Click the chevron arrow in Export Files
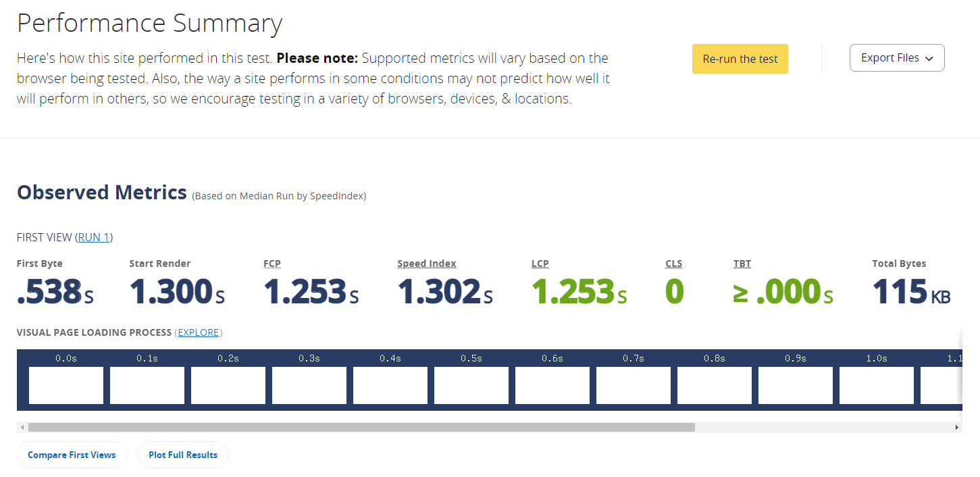 pos(929,59)
